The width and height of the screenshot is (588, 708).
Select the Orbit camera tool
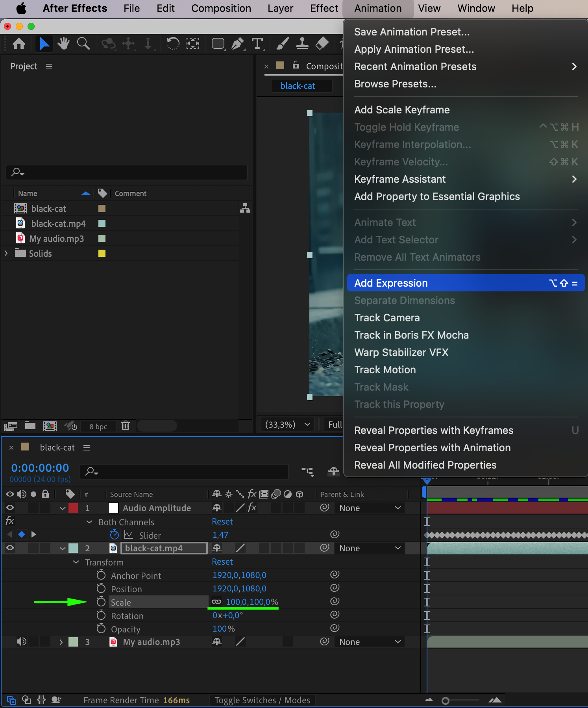108,44
